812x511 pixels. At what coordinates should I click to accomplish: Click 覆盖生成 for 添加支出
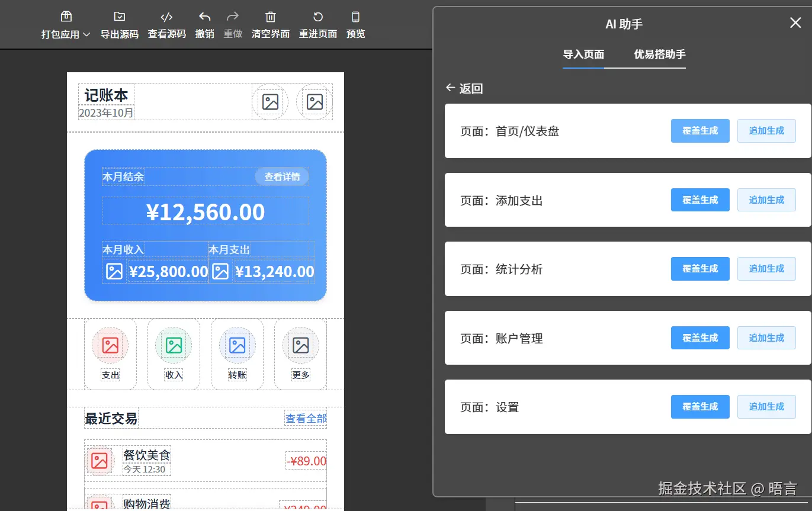pyautogui.click(x=700, y=200)
